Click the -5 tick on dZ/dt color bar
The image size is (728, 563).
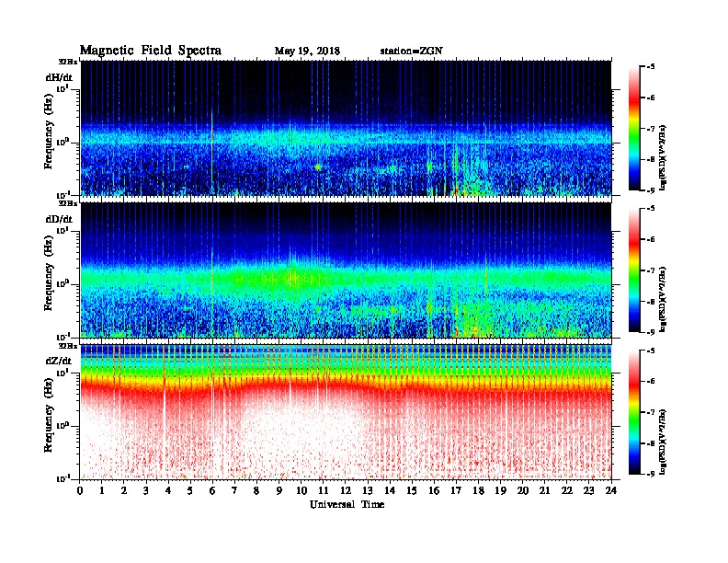coord(651,350)
